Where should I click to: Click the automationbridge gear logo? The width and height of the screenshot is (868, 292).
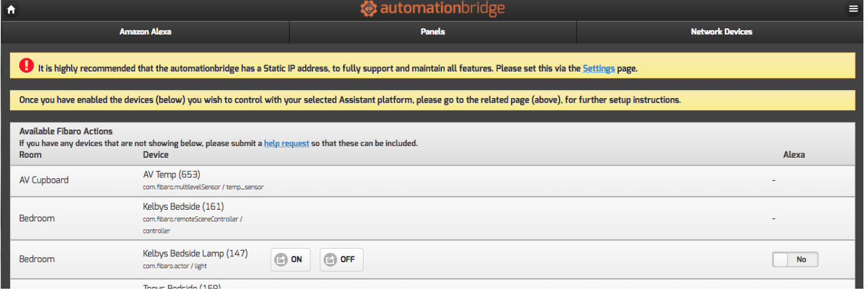click(369, 9)
